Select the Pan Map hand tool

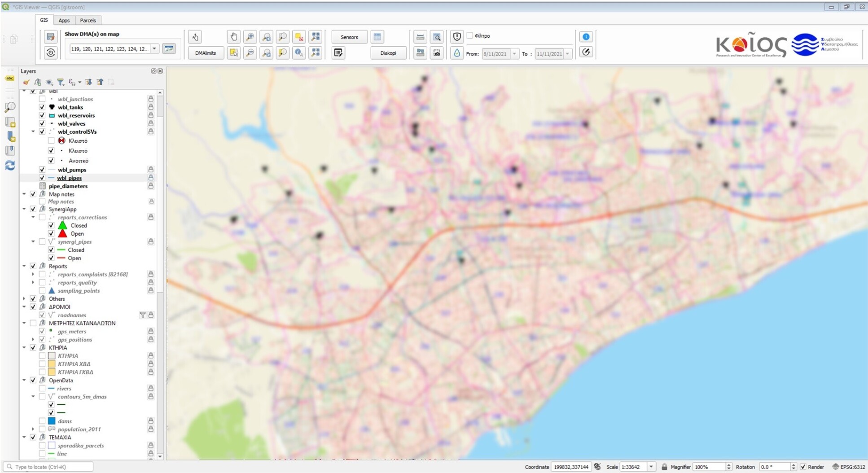pyautogui.click(x=233, y=37)
